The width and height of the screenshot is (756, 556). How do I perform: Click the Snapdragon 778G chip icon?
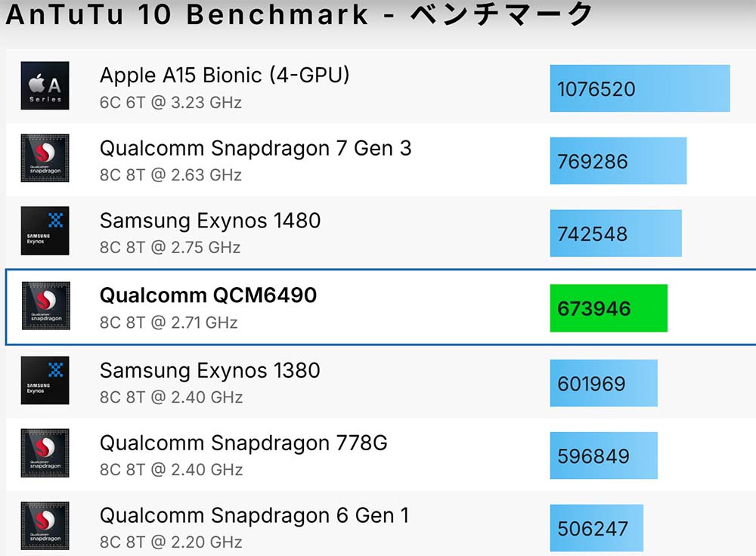point(45,453)
